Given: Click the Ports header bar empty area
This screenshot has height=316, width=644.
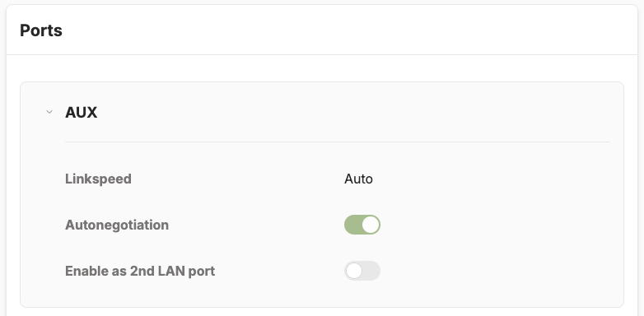Looking at the screenshot, I should [x=349, y=30].
